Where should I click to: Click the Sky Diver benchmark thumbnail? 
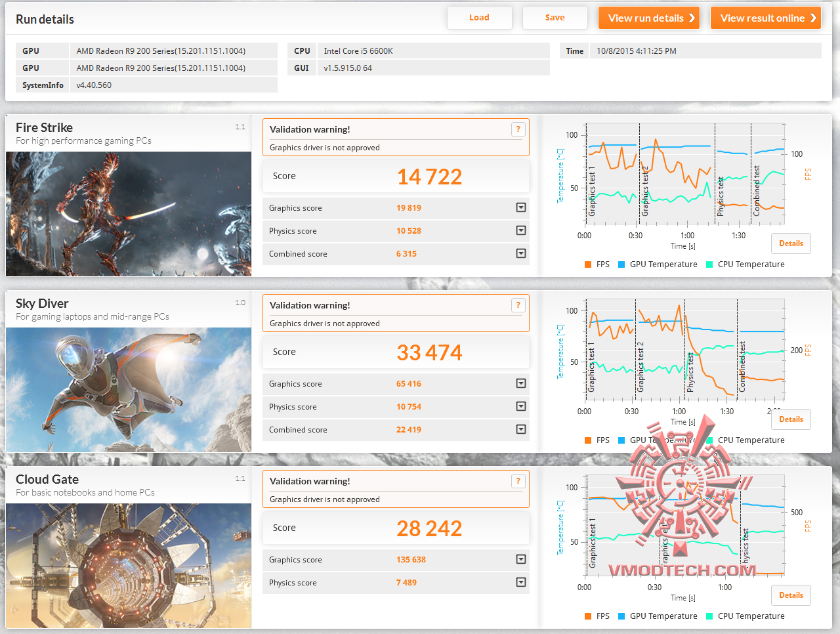[x=129, y=390]
